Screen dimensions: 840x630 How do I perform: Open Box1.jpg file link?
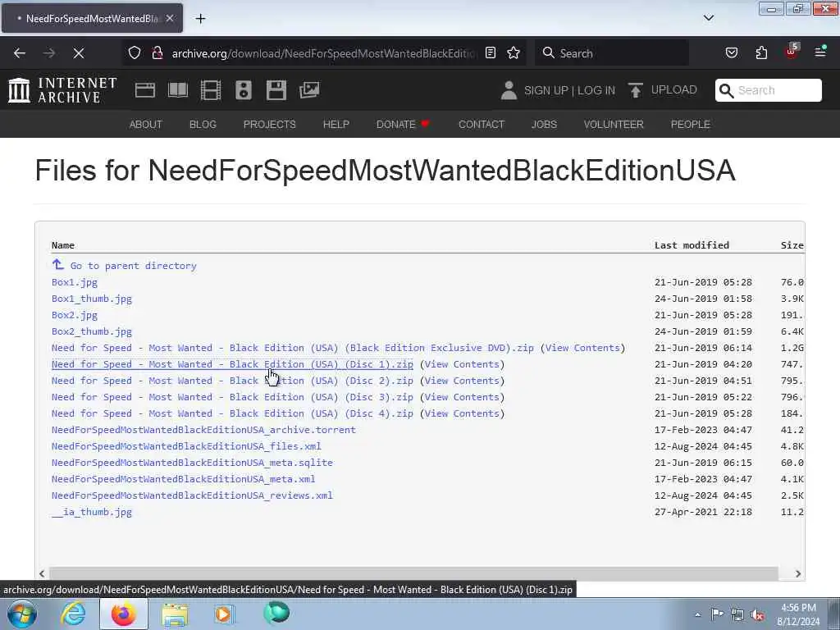[75, 282]
